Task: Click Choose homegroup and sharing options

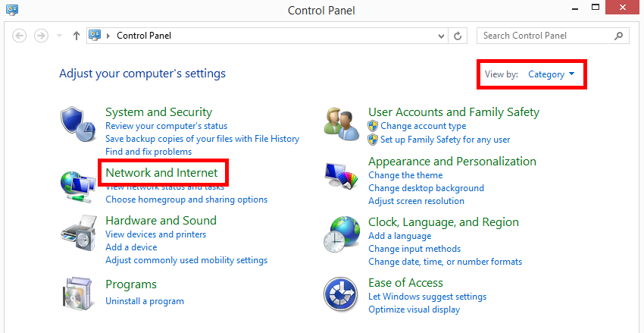Action: tap(186, 199)
